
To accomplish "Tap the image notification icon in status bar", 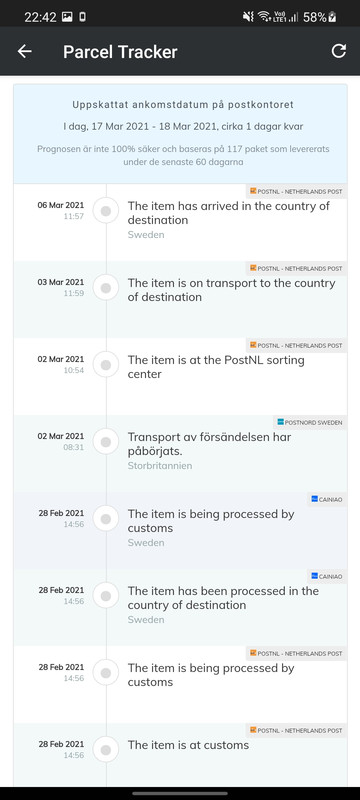I will 67,17.
